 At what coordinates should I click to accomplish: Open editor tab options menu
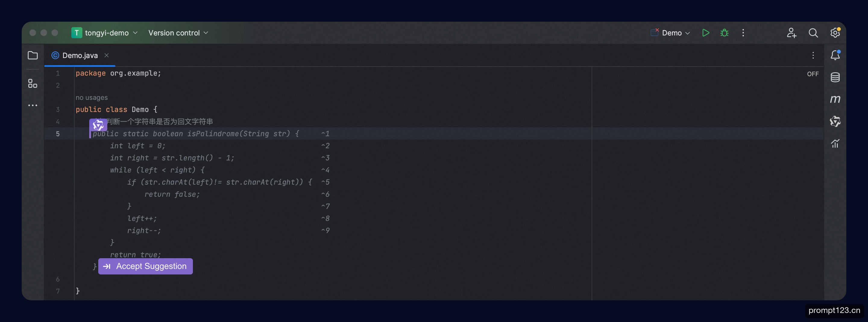[x=813, y=55]
